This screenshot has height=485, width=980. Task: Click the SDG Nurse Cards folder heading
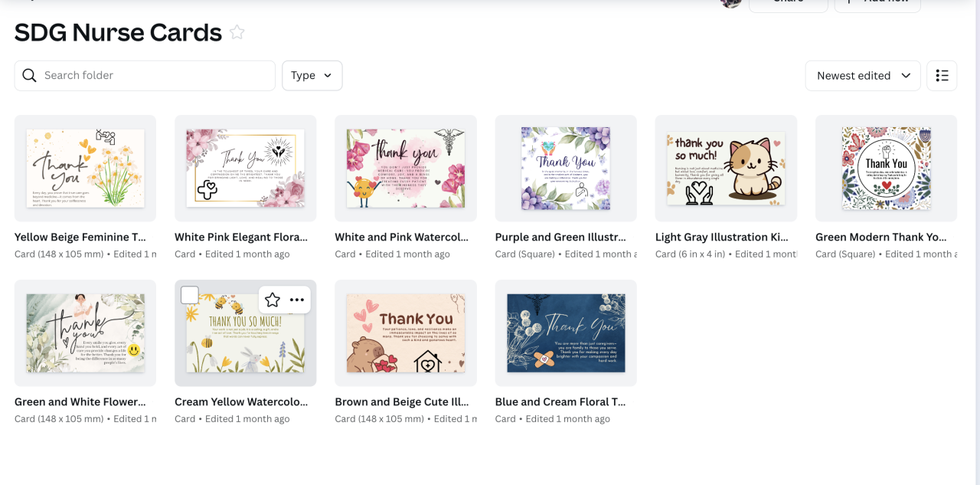coord(118,32)
